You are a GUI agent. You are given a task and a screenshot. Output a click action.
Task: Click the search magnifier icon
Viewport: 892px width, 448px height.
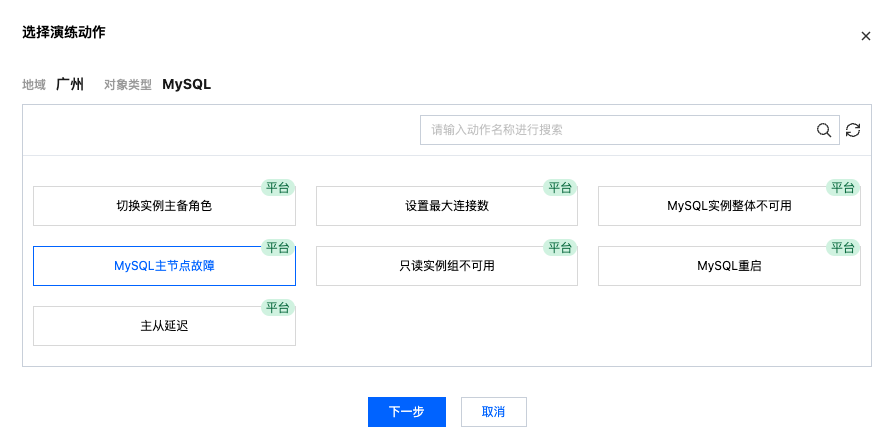(x=824, y=130)
